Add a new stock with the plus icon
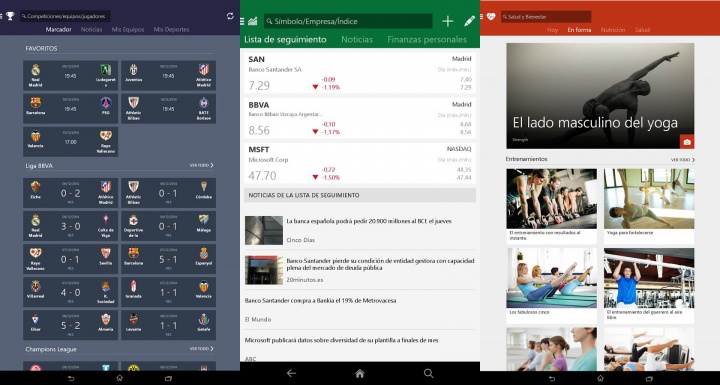 pos(448,21)
